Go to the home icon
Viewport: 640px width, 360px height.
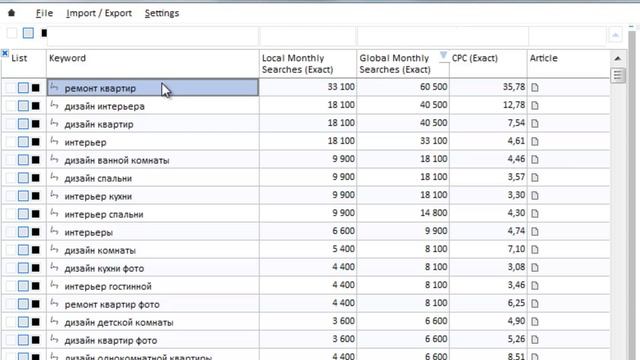point(11,13)
